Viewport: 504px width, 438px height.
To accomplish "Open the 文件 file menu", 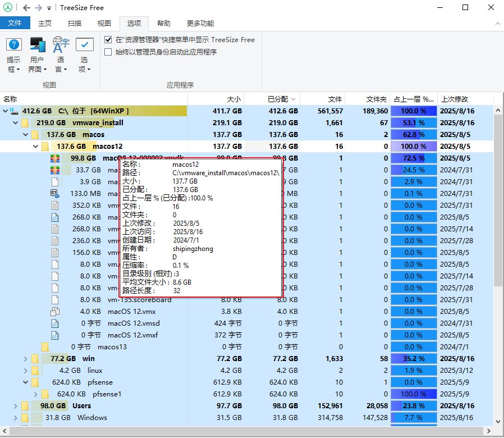I will point(15,23).
